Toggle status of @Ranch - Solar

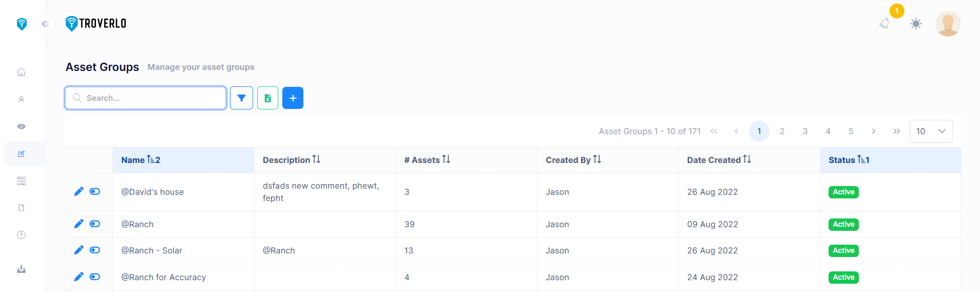point(95,250)
